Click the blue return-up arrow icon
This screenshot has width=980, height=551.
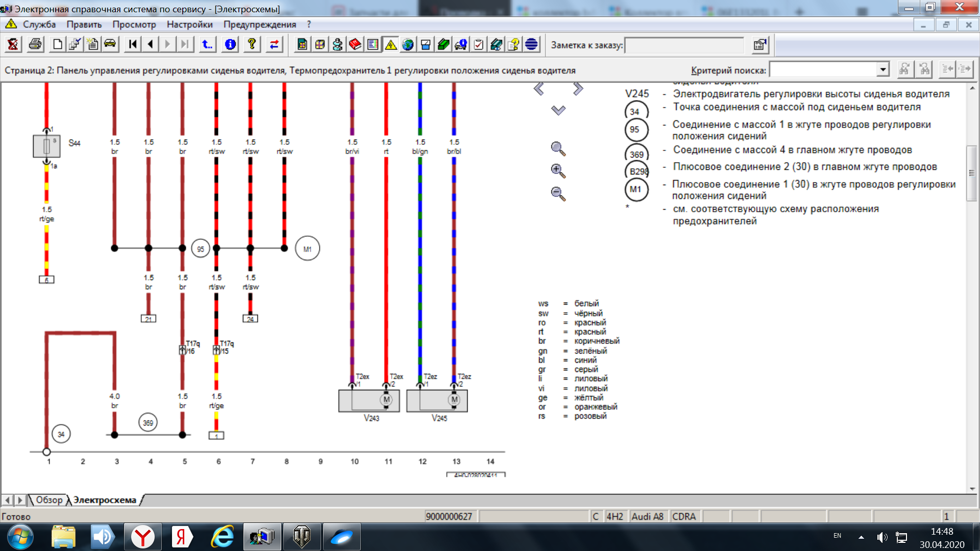click(207, 45)
